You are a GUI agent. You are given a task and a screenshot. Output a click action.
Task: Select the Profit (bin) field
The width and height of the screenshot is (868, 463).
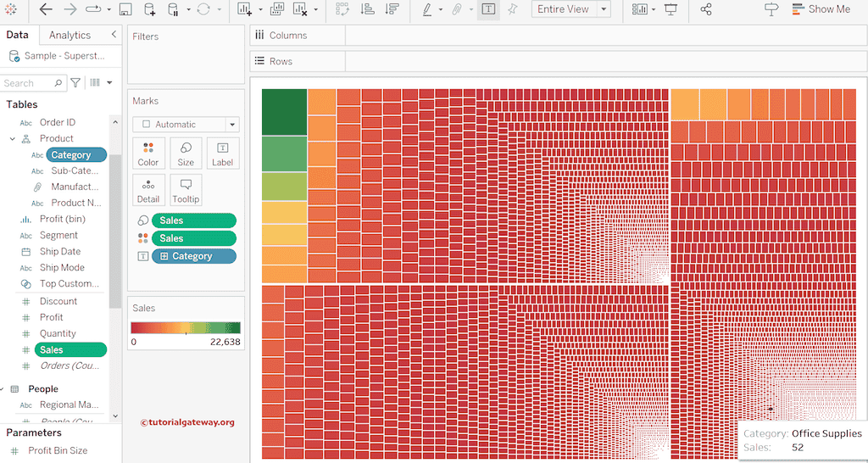point(62,219)
